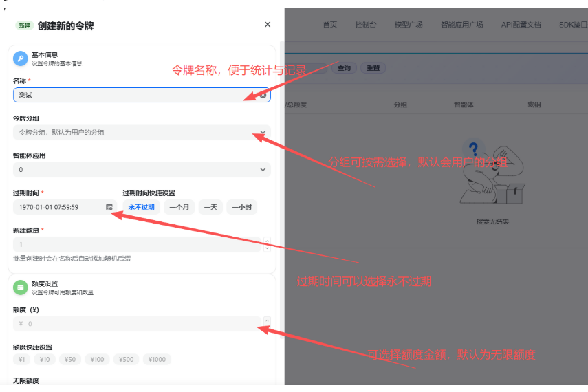Click the 过期时间 date field 1970-01-01 07:59:59
This screenshot has height=392, width=588.
(x=65, y=207)
